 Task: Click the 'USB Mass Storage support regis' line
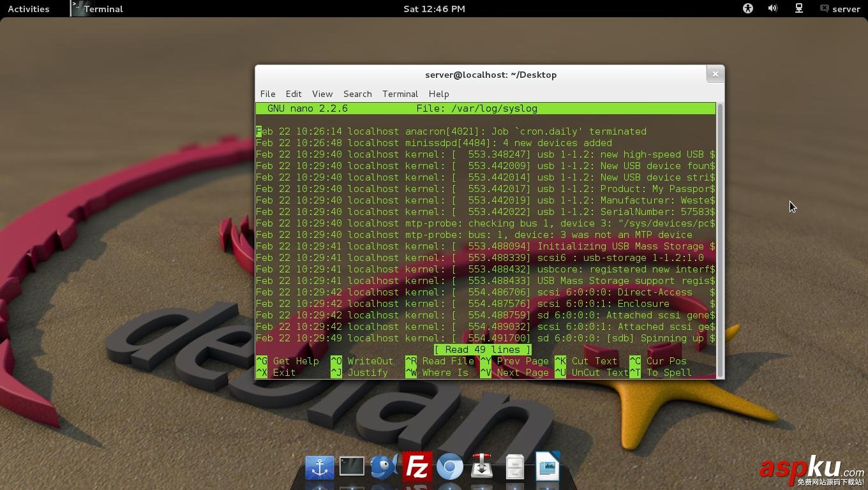click(485, 281)
